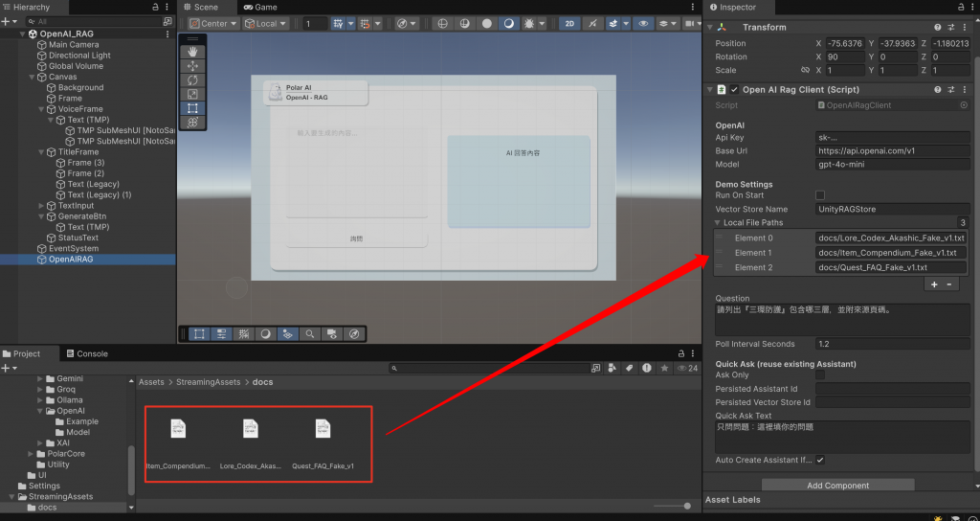
Task: Click the Scale constrain proportions link icon
Action: click(805, 70)
